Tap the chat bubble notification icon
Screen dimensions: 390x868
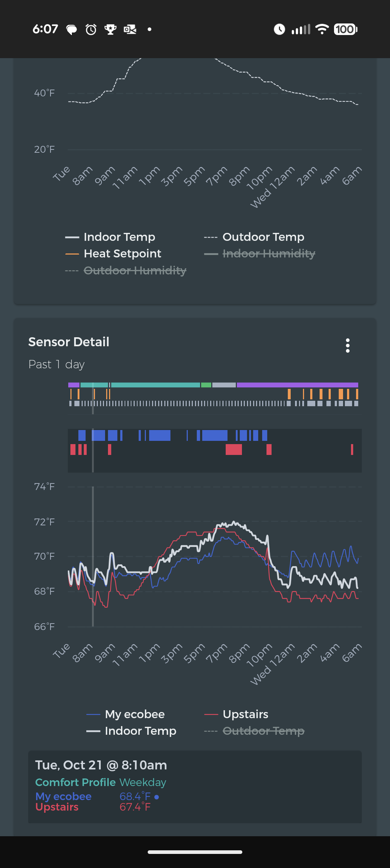click(71, 29)
